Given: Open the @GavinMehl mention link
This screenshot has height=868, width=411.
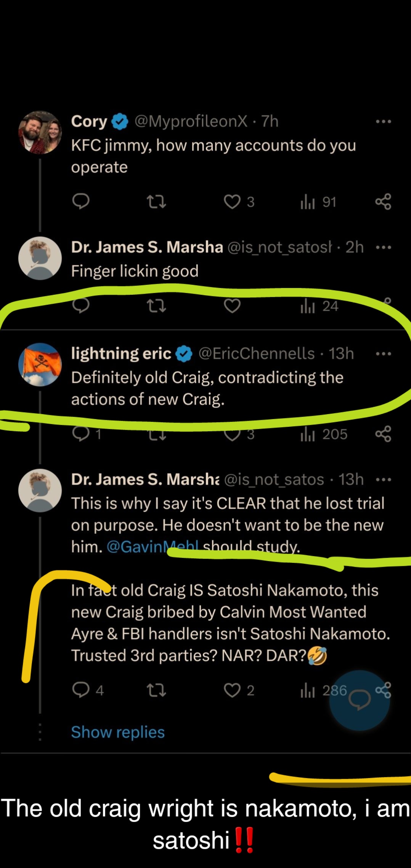Looking at the screenshot, I should coord(153,547).
